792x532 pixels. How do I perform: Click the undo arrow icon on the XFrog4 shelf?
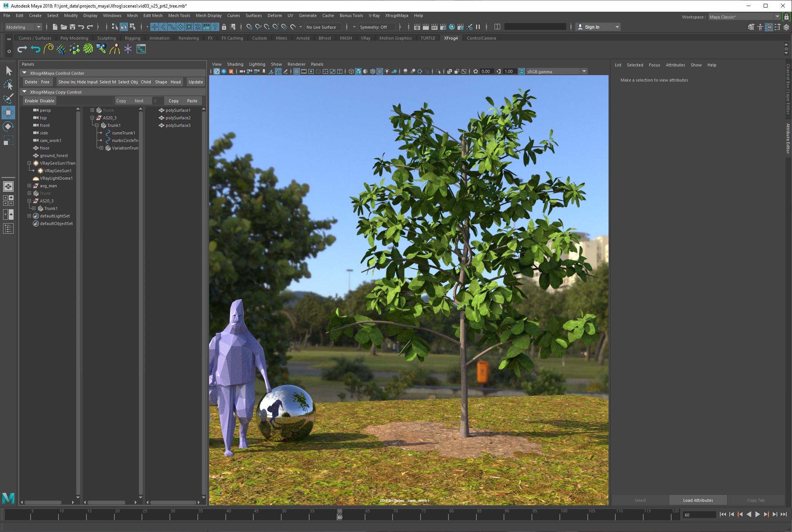pyautogui.click(x=35, y=49)
